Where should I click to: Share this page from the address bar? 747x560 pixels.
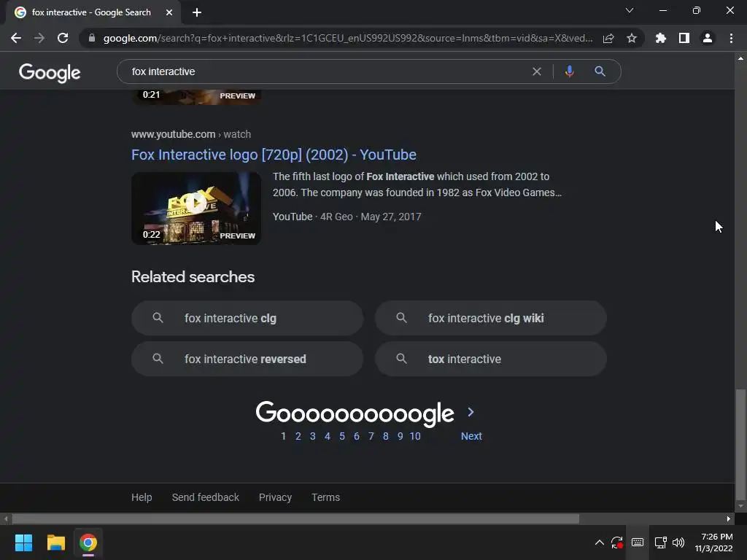[x=608, y=38]
